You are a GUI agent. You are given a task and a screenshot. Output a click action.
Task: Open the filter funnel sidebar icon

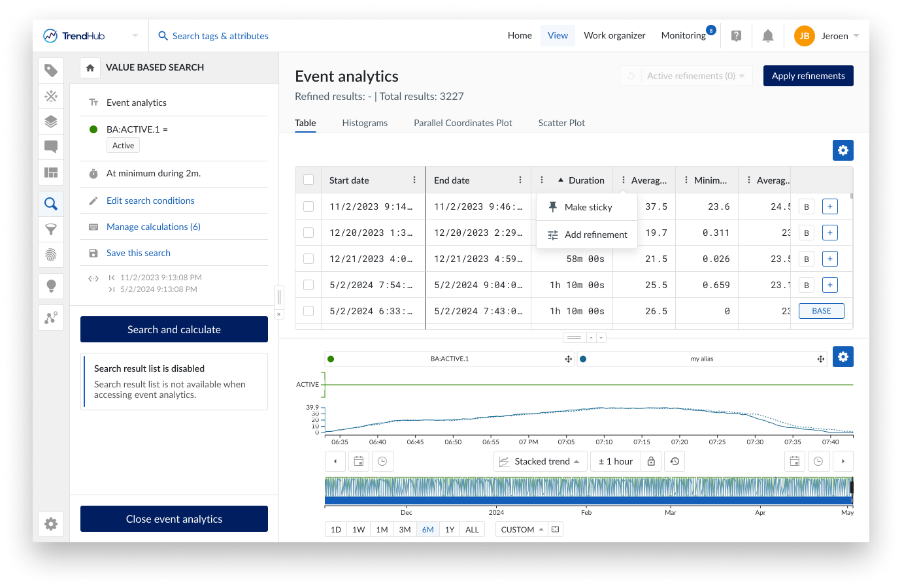(x=51, y=229)
